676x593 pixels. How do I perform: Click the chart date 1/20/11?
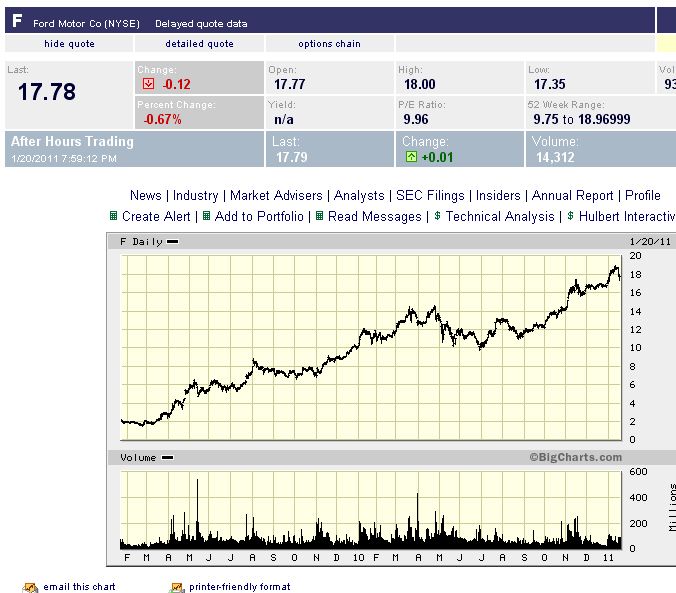650,242
